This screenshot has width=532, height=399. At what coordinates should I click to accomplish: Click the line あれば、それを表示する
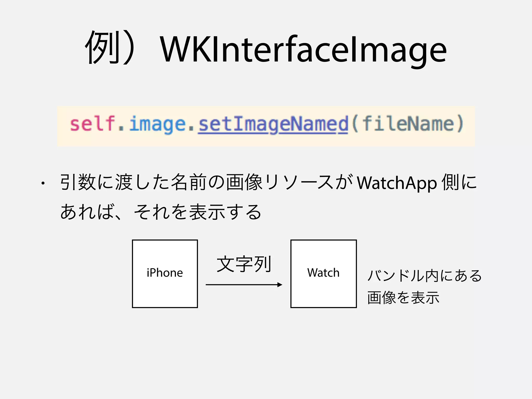coord(161,212)
